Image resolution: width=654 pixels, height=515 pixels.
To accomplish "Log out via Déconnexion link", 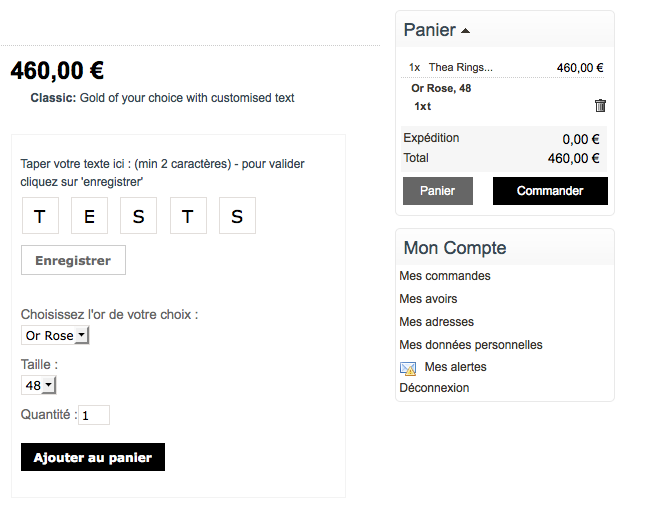I will (x=434, y=388).
